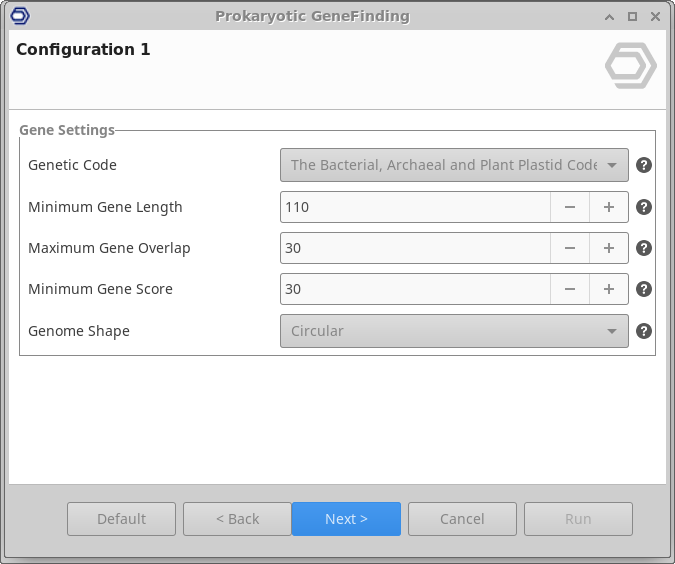
Task: Increase Maximum Gene Overlap value
Action: point(608,248)
